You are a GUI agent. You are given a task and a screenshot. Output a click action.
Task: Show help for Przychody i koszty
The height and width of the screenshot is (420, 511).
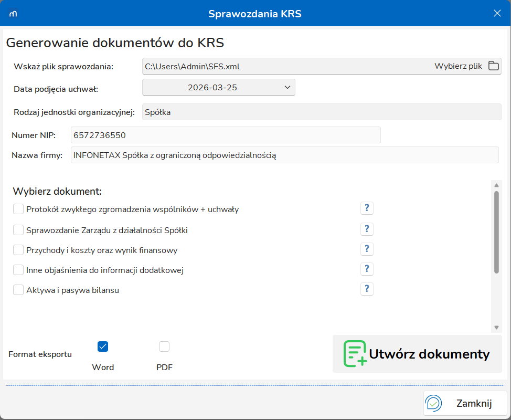367,249
